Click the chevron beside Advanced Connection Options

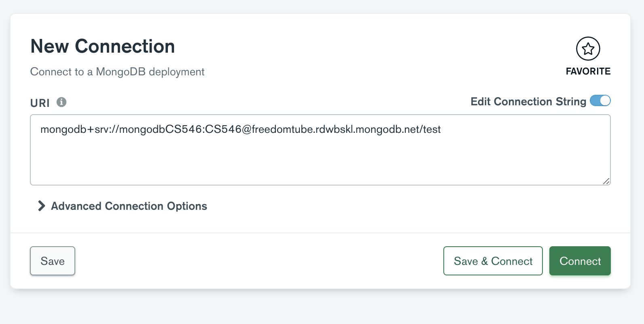(40, 206)
